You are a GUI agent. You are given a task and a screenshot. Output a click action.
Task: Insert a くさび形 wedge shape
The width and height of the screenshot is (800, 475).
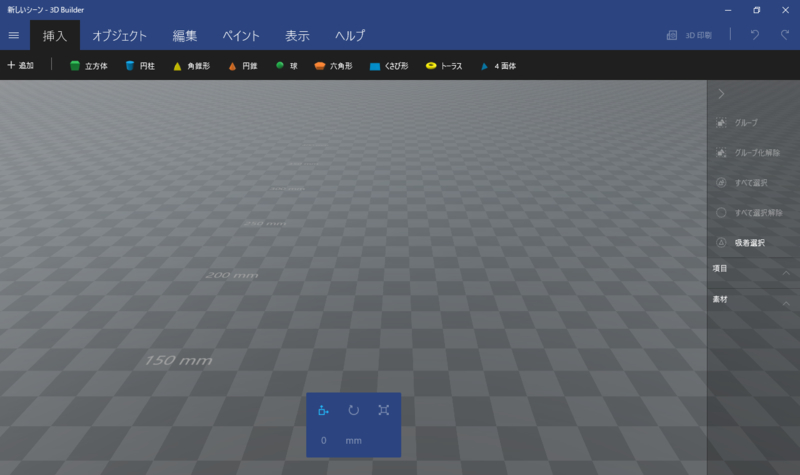click(x=389, y=66)
